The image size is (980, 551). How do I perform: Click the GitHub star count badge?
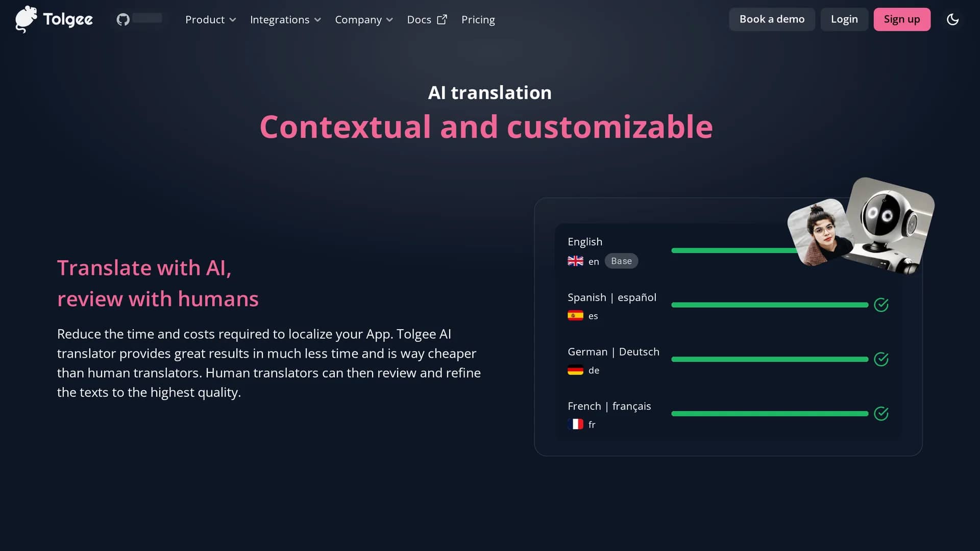point(148,18)
